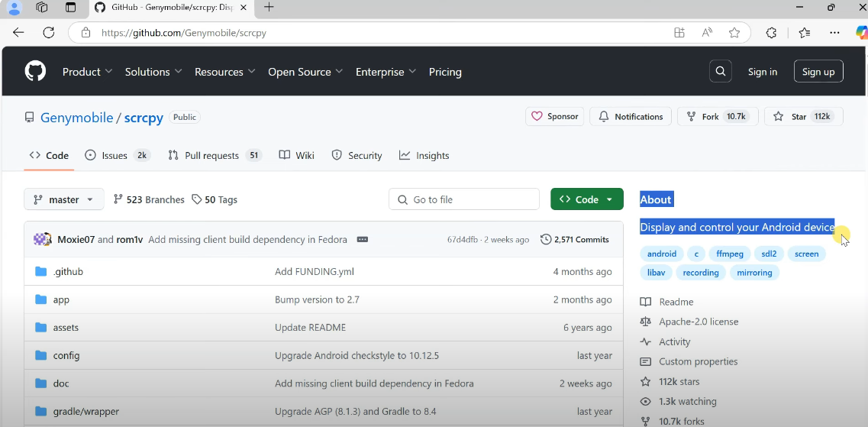Image resolution: width=868 pixels, height=427 pixels.
Task: Open the assets folder
Action: [x=66, y=327]
